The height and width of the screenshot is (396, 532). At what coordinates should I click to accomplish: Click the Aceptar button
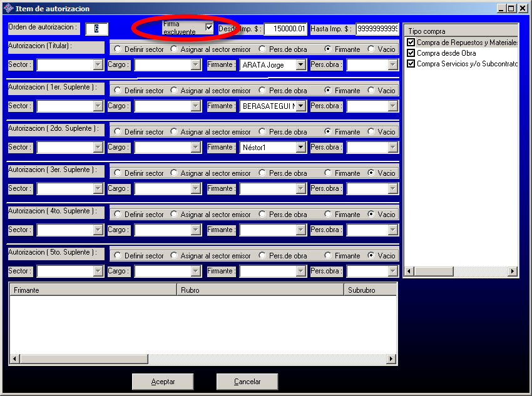(x=163, y=382)
